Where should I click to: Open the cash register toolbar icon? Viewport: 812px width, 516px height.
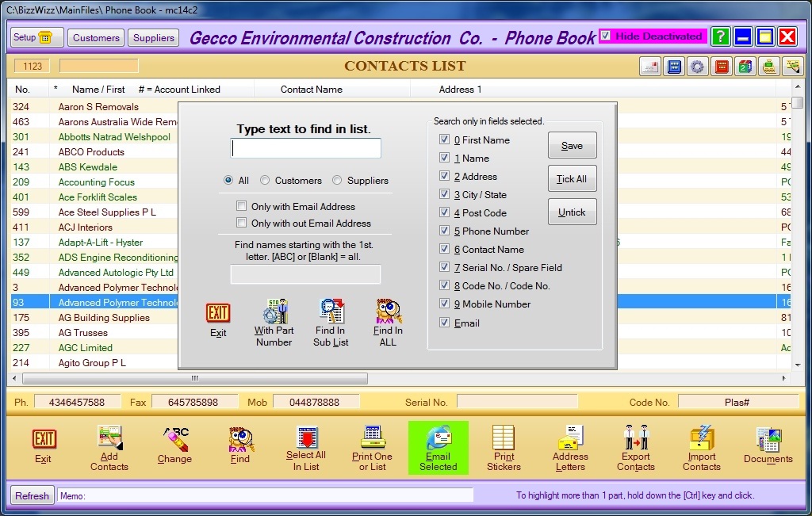coord(769,67)
